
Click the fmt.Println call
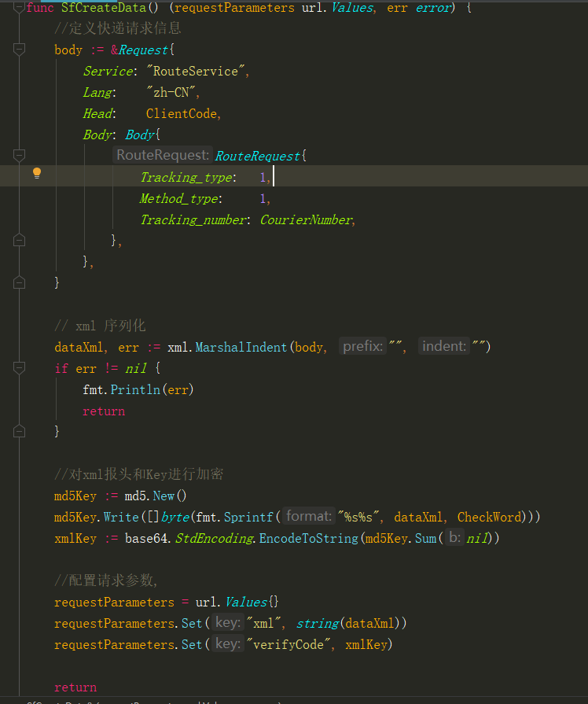[138, 389]
